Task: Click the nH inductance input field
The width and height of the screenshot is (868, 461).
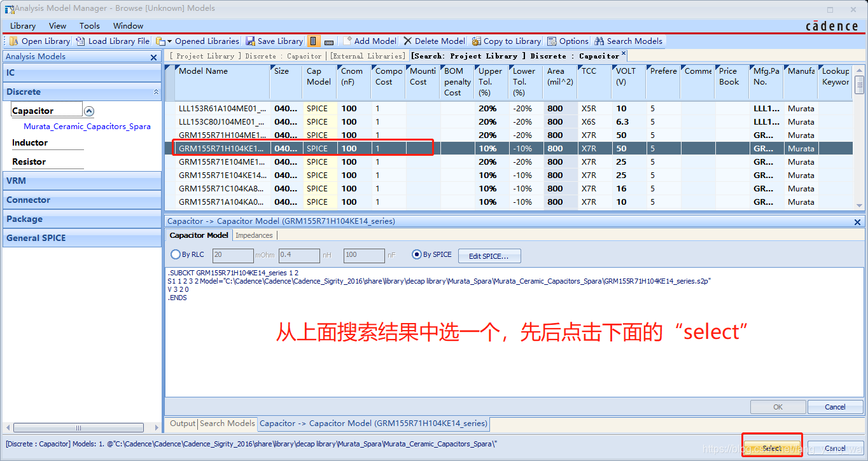Action: 299,255
